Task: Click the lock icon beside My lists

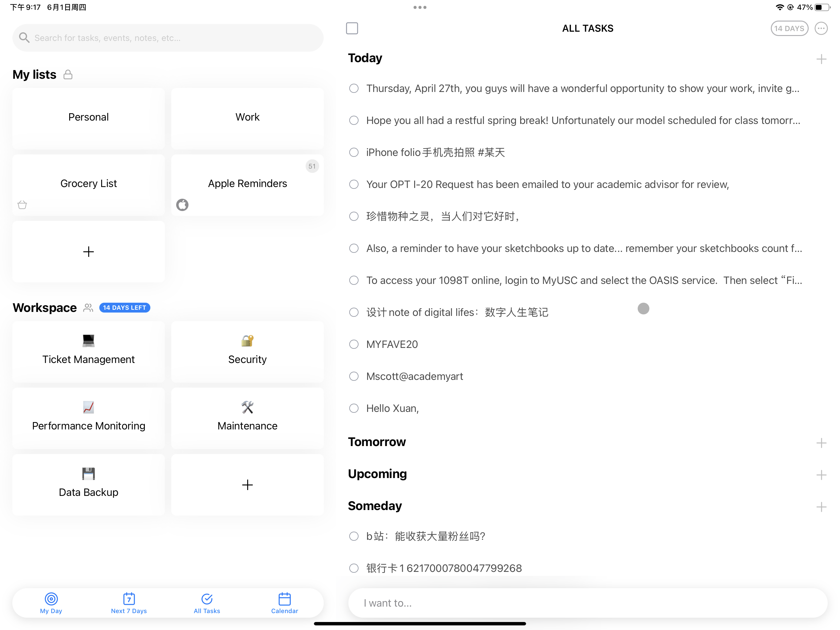Action: [68, 74]
